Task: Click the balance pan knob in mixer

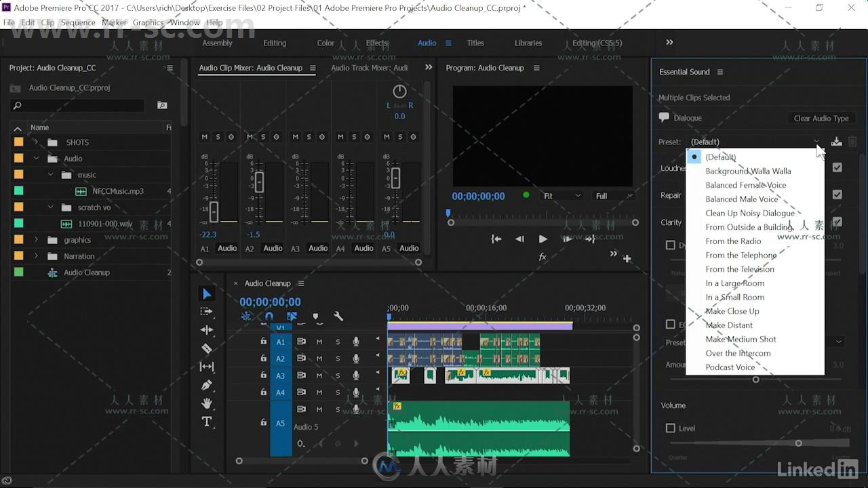Action: 399,91
